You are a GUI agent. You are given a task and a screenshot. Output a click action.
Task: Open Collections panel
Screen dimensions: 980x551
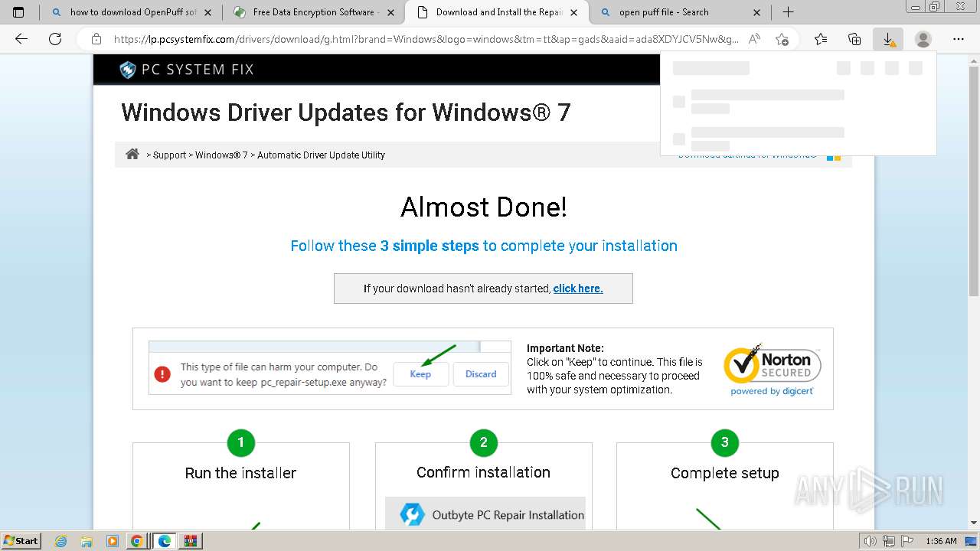[854, 39]
